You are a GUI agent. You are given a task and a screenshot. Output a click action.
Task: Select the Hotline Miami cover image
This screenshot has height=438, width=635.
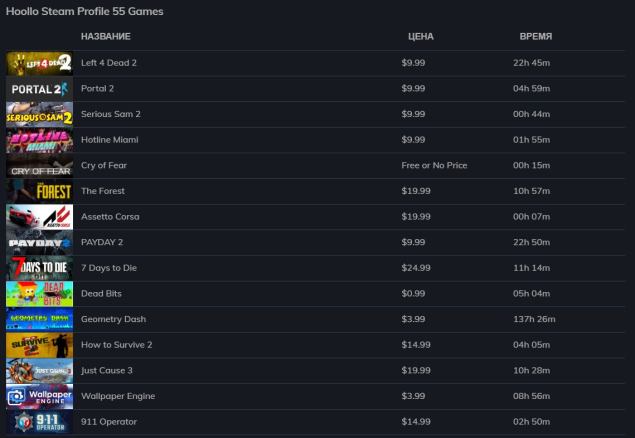[39, 140]
